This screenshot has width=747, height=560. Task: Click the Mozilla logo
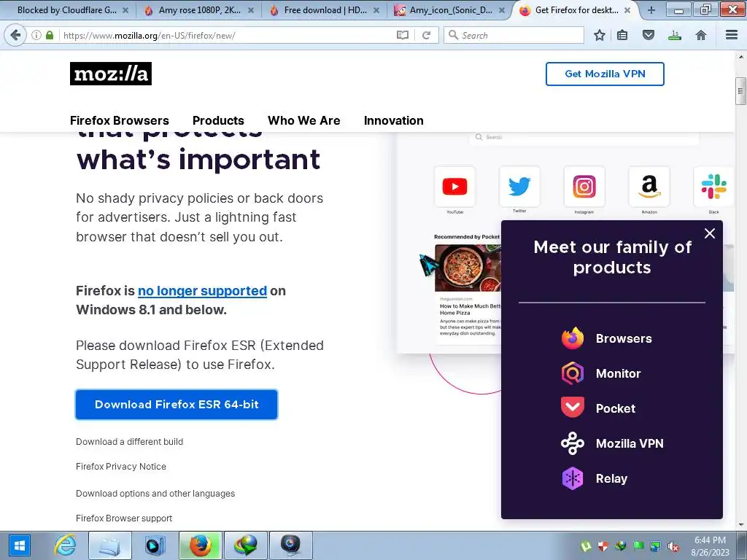[x=111, y=74]
